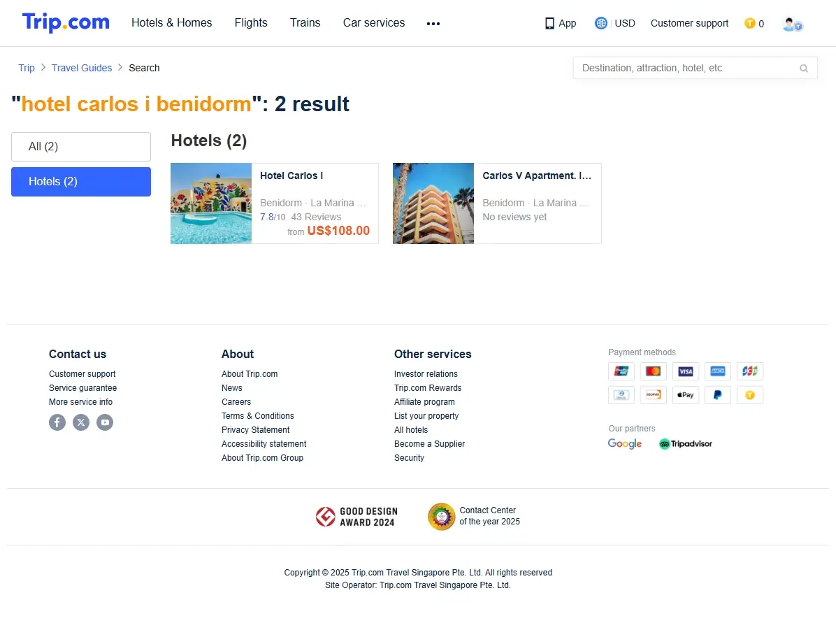The height and width of the screenshot is (644, 836).
Task: Focus the destination search field
Action: (695, 69)
